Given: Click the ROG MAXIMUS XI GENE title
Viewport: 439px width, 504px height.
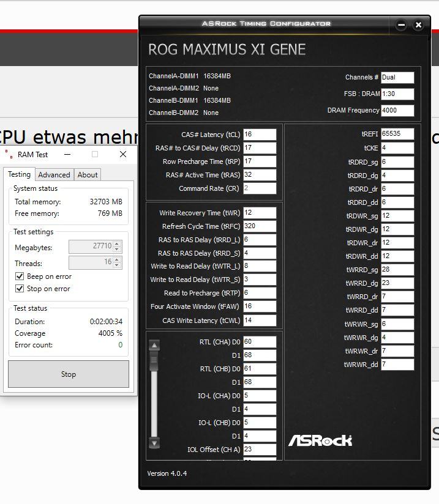Looking at the screenshot, I should (x=227, y=50).
